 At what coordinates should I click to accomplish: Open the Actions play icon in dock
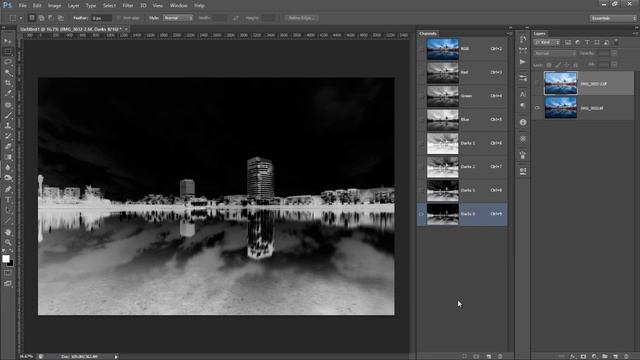pyautogui.click(x=523, y=62)
